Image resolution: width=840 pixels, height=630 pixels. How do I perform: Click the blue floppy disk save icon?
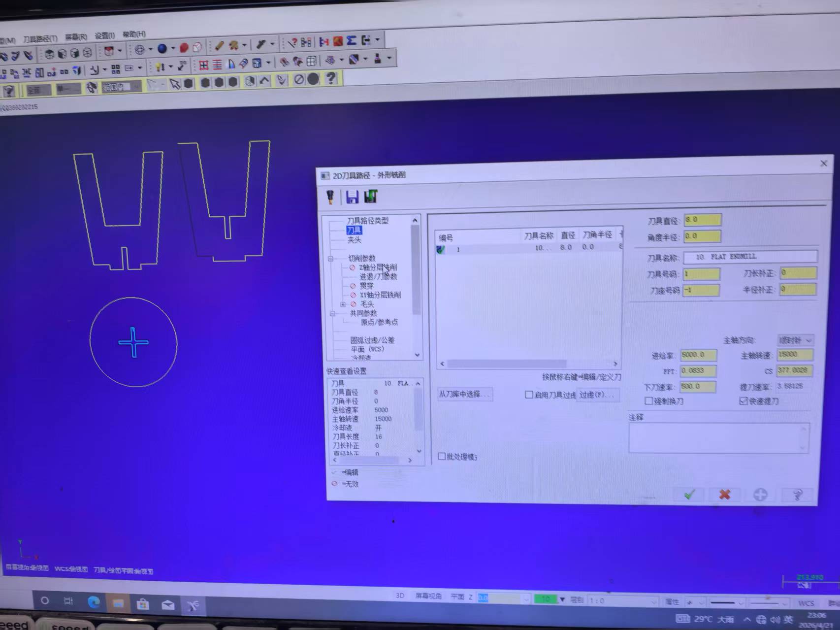(x=352, y=197)
